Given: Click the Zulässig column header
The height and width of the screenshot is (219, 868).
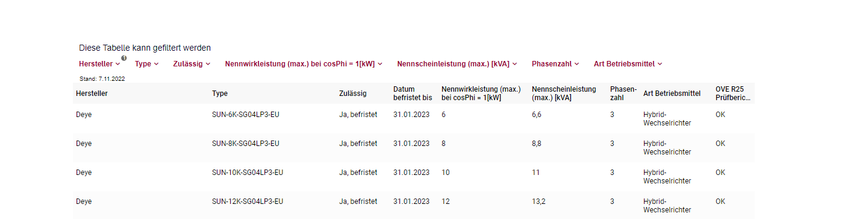Looking at the screenshot, I should [x=353, y=94].
